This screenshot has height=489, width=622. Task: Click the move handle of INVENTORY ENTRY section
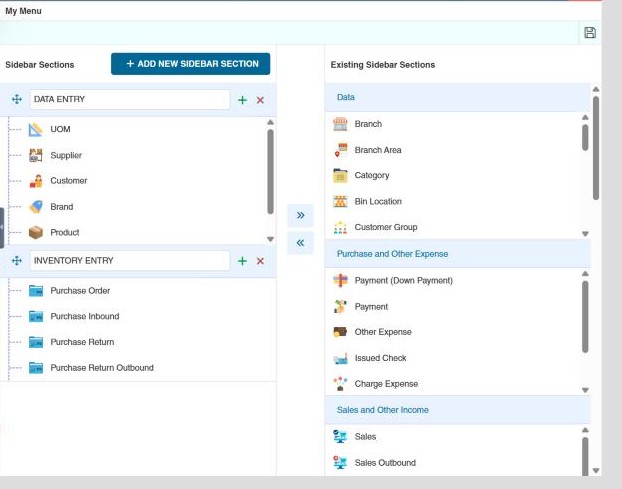[x=17, y=261]
